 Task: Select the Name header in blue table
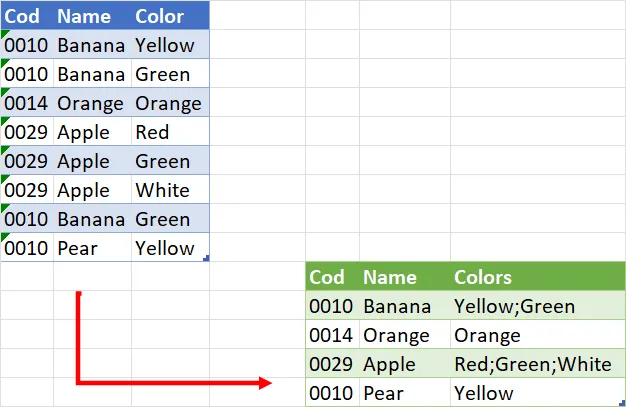click(81, 16)
